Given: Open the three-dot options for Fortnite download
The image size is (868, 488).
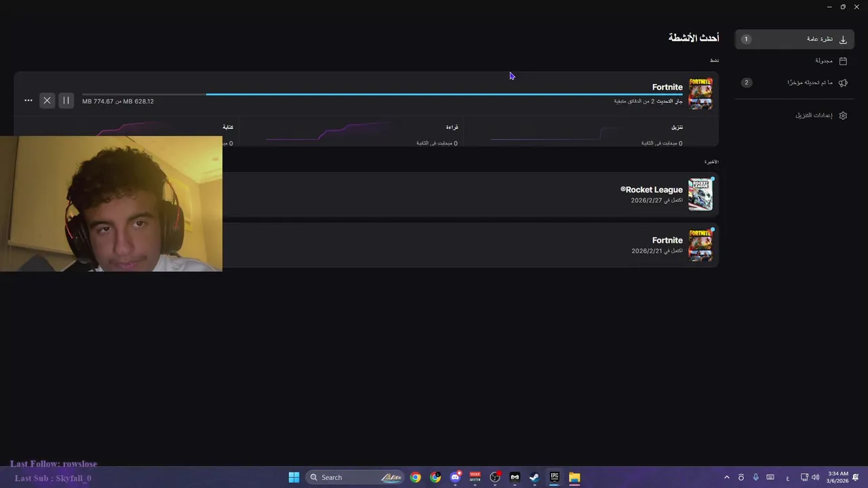Looking at the screenshot, I should point(28,100).
